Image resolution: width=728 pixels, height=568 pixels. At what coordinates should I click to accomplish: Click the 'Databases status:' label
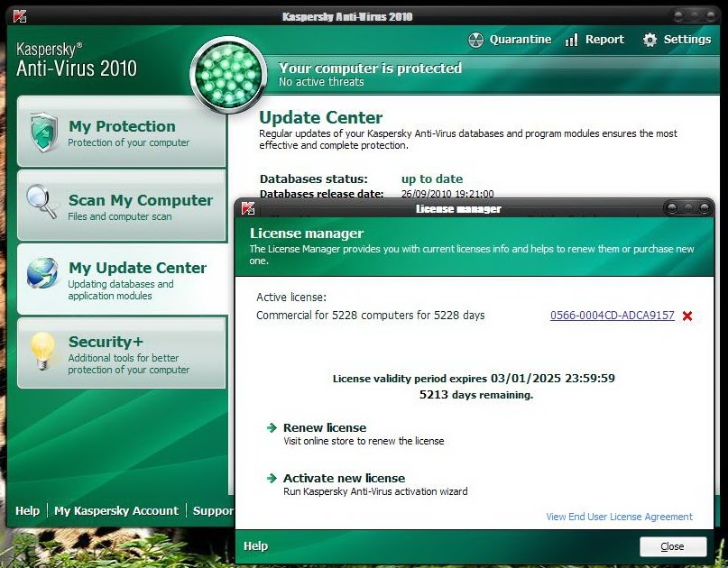click(313, 179)
